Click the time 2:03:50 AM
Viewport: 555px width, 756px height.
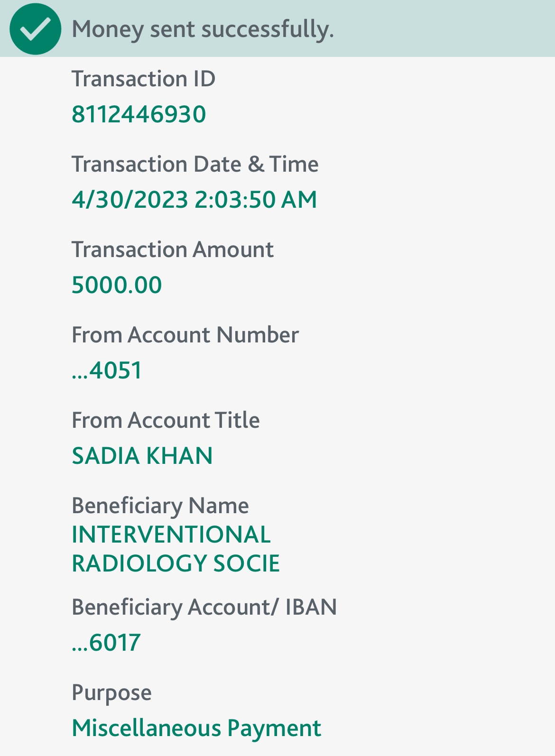pos(256,199)
